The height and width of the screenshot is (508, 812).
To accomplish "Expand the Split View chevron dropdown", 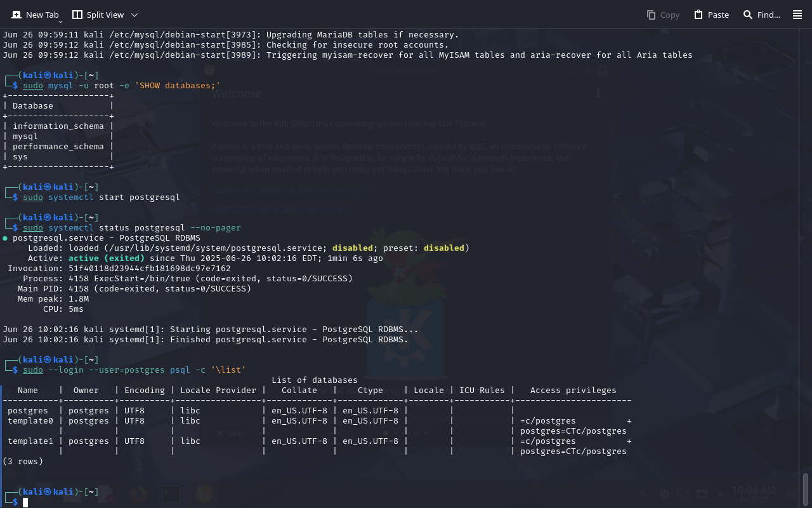I will pos(134,15).
